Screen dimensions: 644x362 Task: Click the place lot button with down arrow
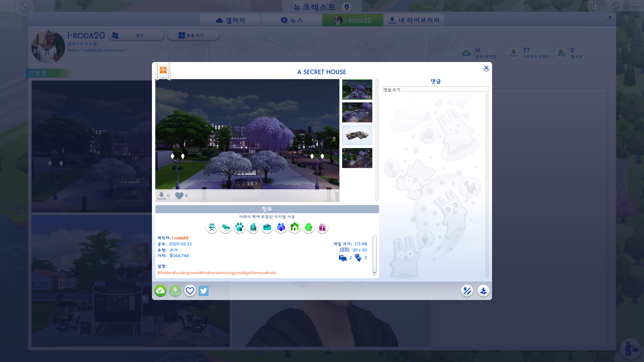click(x=483, y=291)
